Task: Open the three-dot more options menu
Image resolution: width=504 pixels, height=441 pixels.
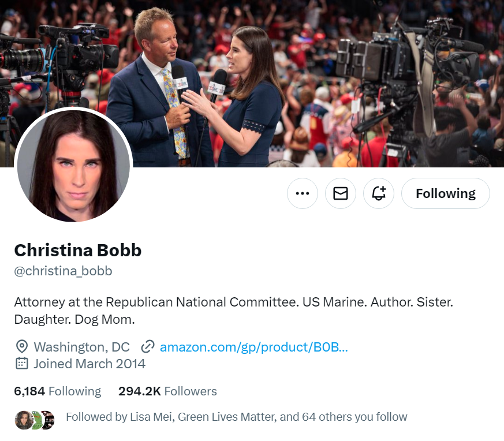Action: coord(302,193)
